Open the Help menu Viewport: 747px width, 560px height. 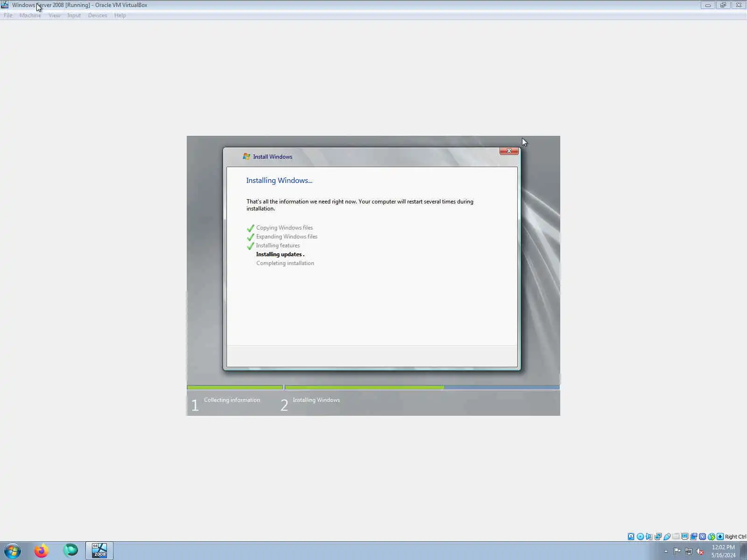tap(120, 15)
